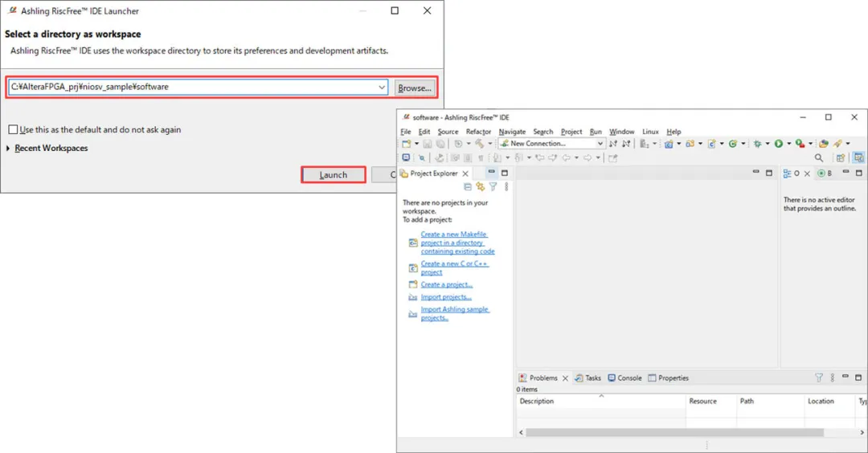Image resolution: width=868 pixels, height=453 pixels.
Task: Click the Collapse All icon in Project Explorer
Action: (468, 187)
